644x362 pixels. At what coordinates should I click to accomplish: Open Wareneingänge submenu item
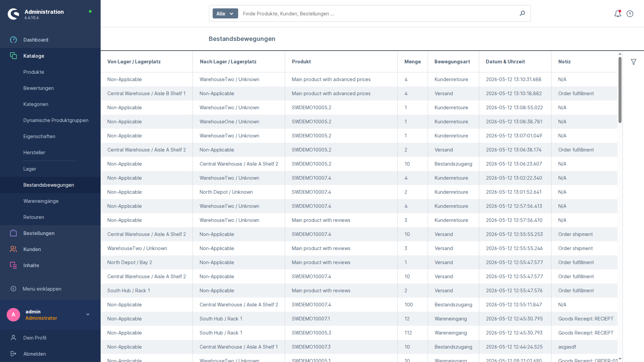[41, 201]
